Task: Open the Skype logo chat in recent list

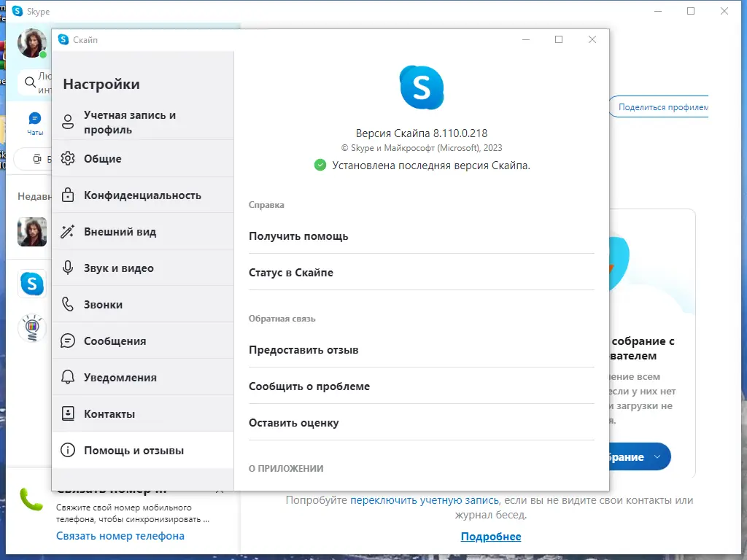Action: 32,284
